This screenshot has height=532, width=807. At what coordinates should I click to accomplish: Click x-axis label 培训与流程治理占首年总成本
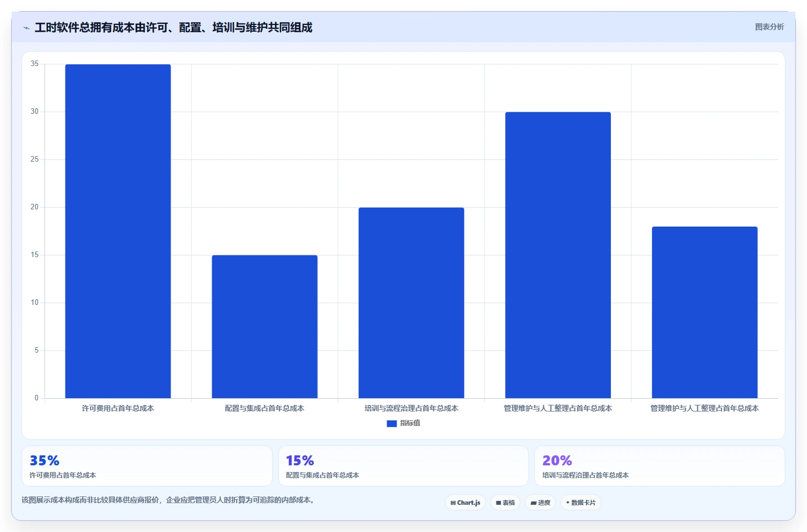tap(411, 408)
